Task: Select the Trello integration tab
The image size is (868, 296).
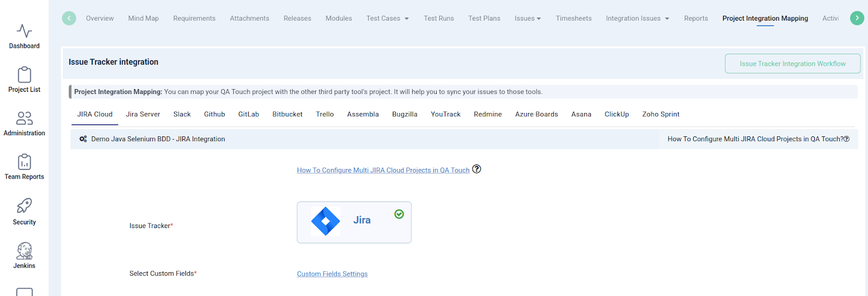Action: 324,114
